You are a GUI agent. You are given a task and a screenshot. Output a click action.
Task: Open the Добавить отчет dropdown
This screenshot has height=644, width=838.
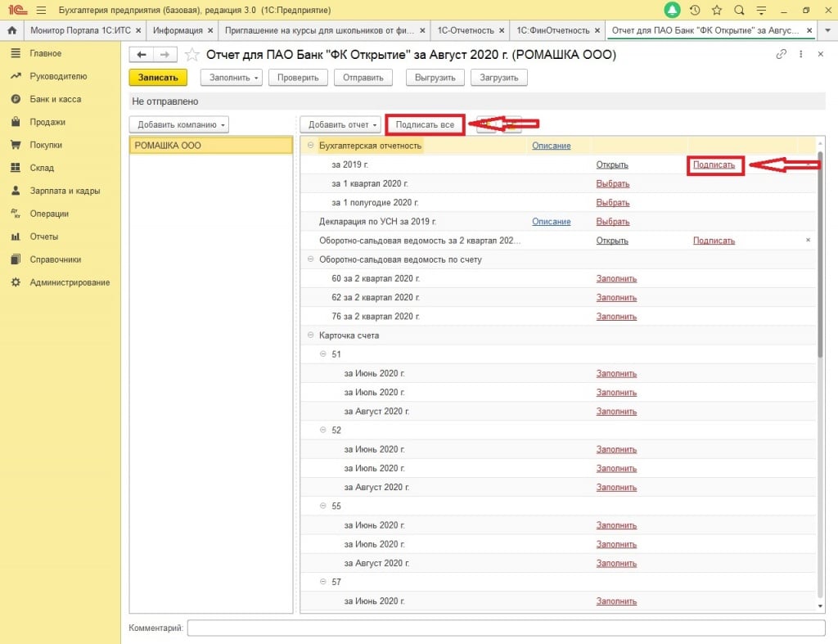click(340, 124)
